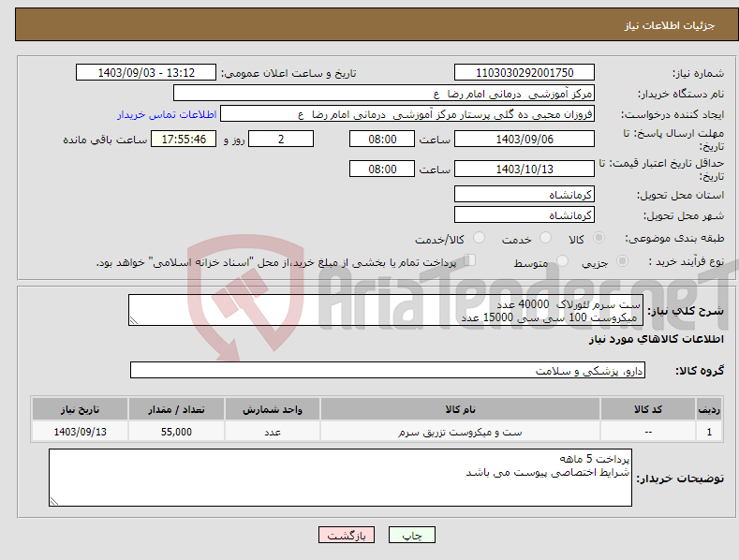Click the delivery province field کرمانشاه
This screenshot has width=739, height=560.
click(525, 194)
